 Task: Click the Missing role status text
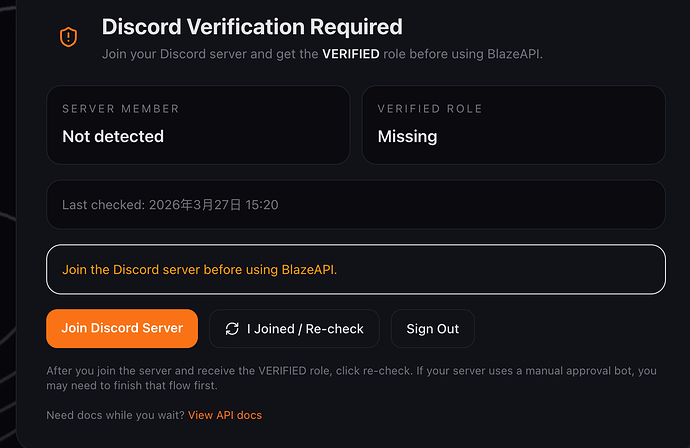[x=407, y=136]
